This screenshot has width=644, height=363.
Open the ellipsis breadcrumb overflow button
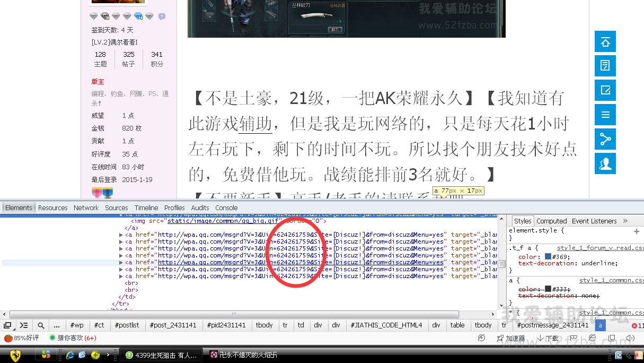pyautogui.click(x=57, y=325)
